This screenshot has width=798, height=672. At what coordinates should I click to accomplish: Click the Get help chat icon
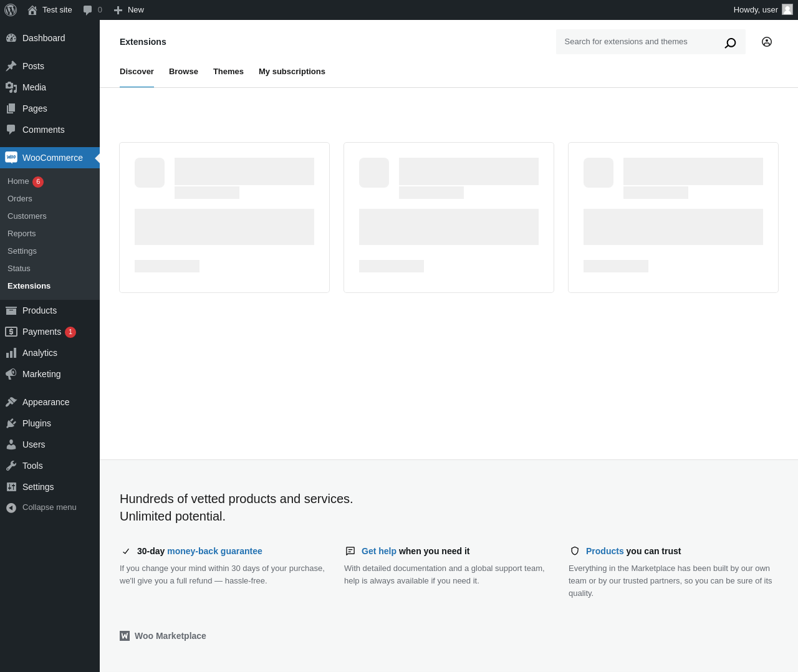point(350,551)
